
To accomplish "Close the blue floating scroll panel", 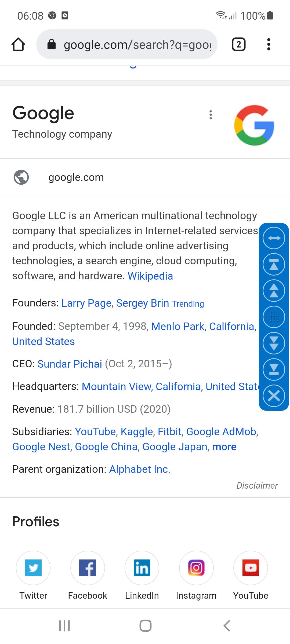I will (274, 396).
